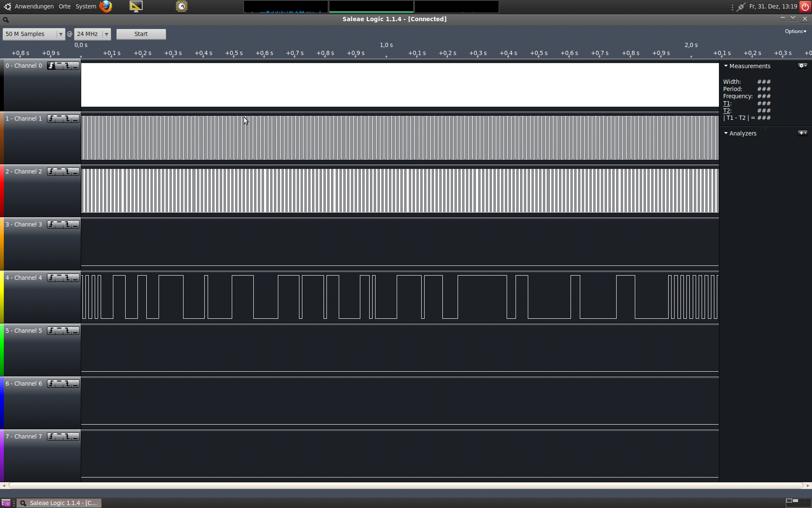The image size is (812, 508).
Task: Open the Orte menu
Action: coord(65,6)
